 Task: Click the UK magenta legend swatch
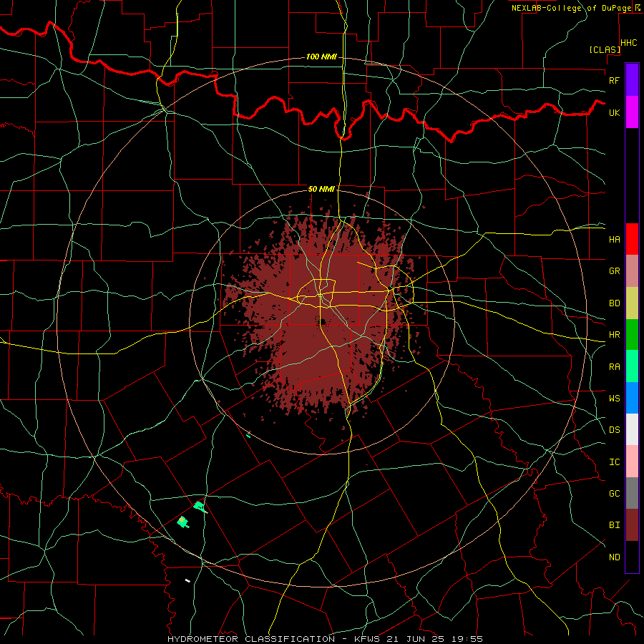(x=632, y=112)
